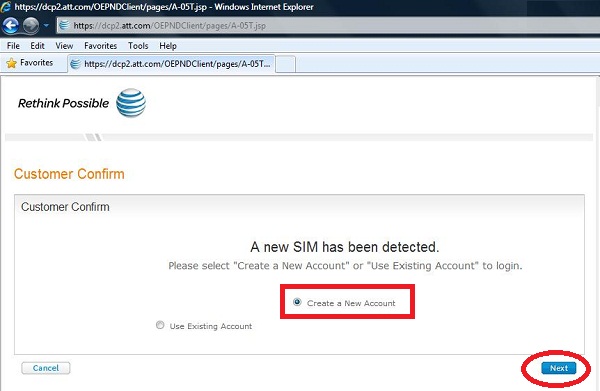Select Use Existing Account radio button
This screenshot has height=391, width=600.
160,325
